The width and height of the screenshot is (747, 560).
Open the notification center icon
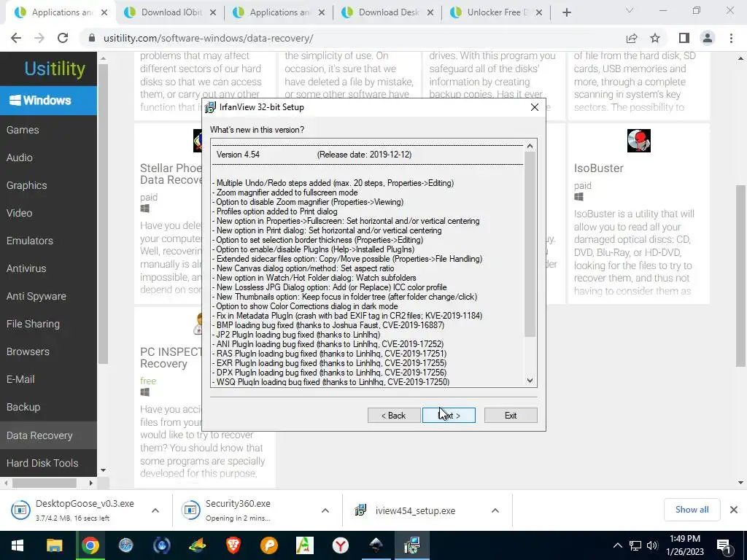[x=724, y=546]
